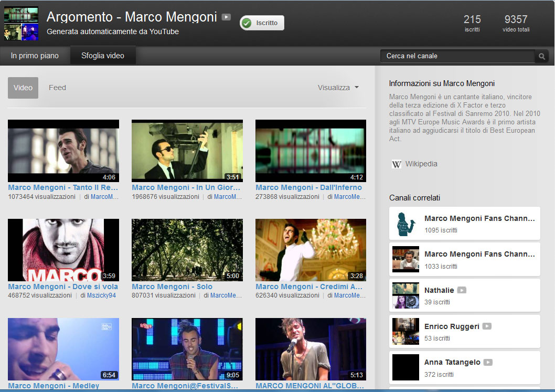Screen dimensions: 555x392
Task: Click the 1073464 visualizzazioni count
Action: pos(42,197)
